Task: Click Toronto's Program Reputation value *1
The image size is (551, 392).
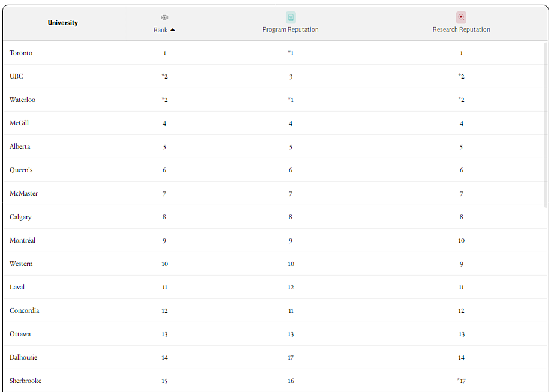Action: pos(291,53)
